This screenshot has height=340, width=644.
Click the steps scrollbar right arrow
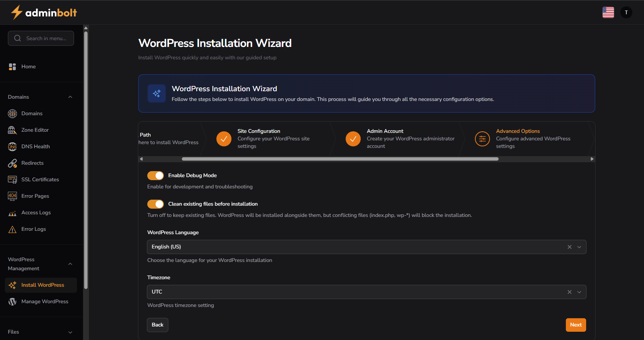point(592,159)
